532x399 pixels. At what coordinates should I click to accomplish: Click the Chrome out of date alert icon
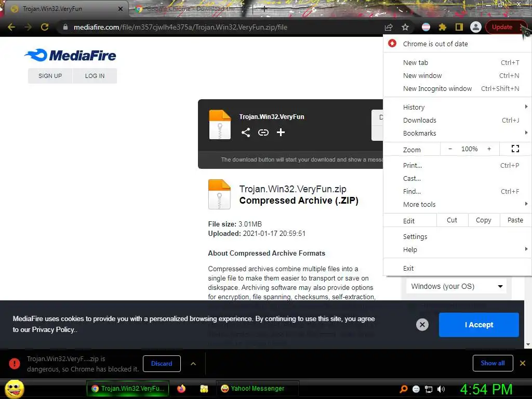[392, 44]
